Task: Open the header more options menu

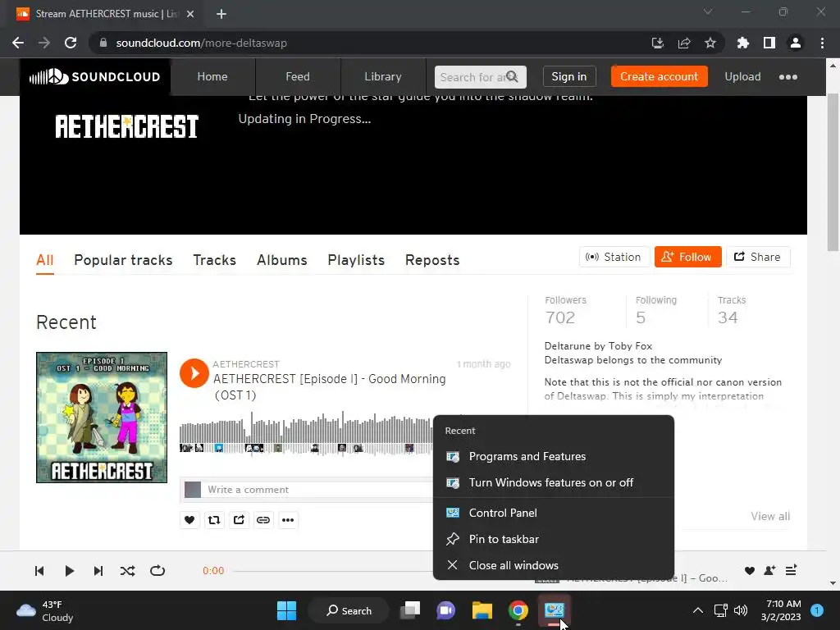Action: (788, 77)
